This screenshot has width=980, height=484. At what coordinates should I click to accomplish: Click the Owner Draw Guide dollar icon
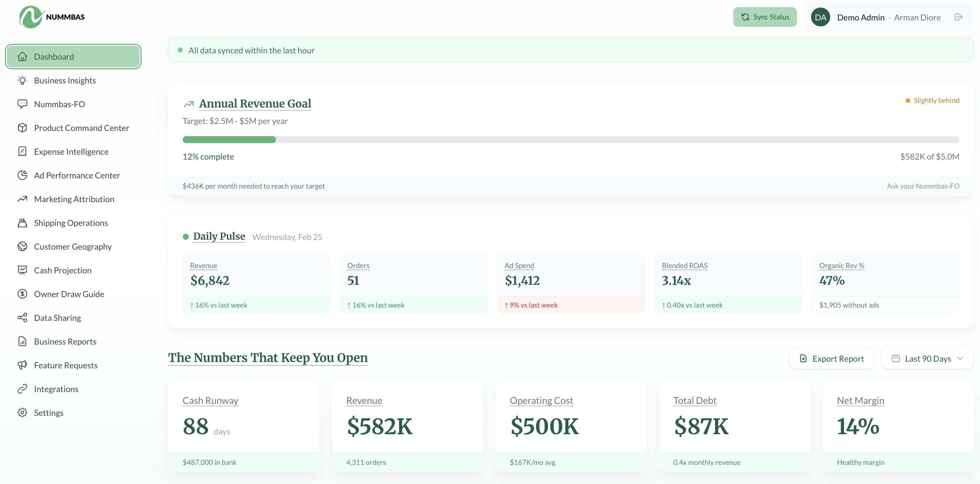pyautogui.click(x=22, y=294)
